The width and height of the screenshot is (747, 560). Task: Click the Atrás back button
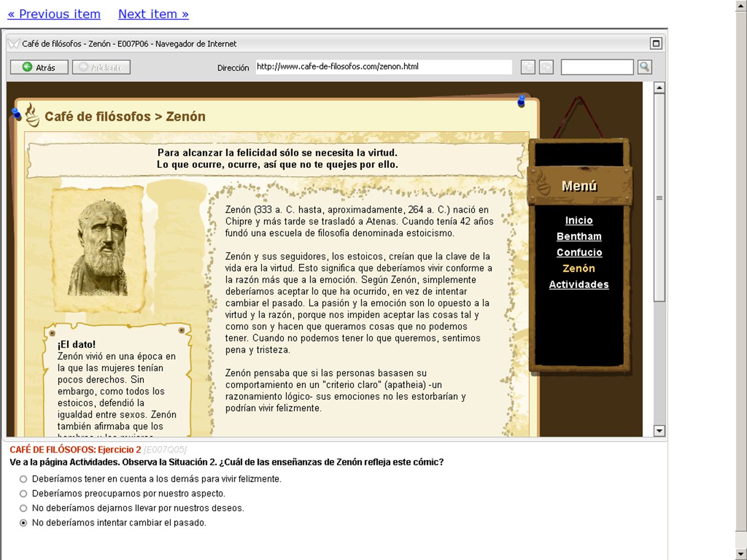click(39, 67)
